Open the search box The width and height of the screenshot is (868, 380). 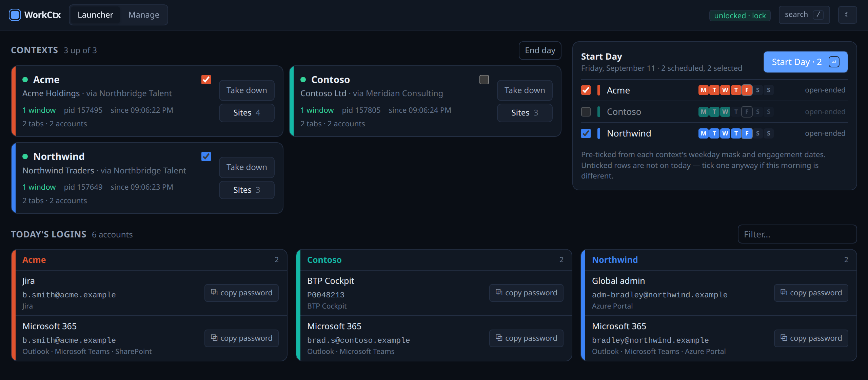click(x=804, y=15)
